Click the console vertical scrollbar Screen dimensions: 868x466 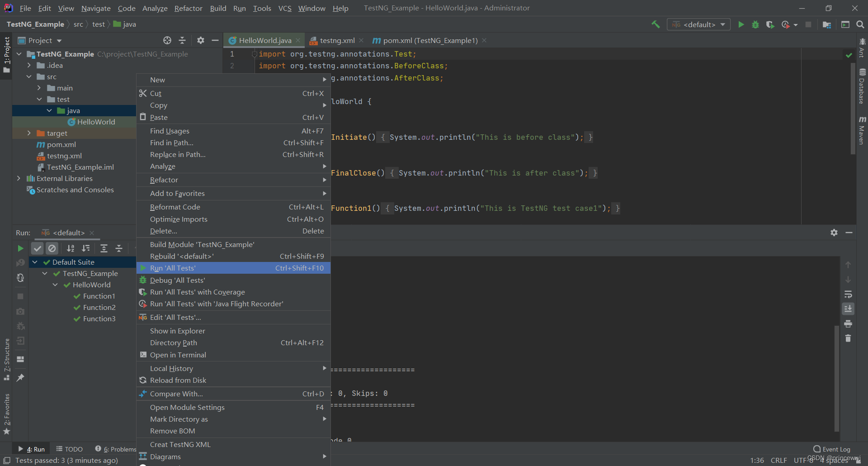click(837, 378)
